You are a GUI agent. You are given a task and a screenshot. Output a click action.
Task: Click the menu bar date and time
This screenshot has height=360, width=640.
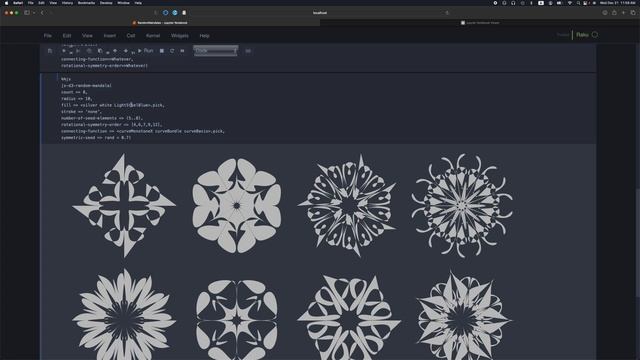(618, 3)
